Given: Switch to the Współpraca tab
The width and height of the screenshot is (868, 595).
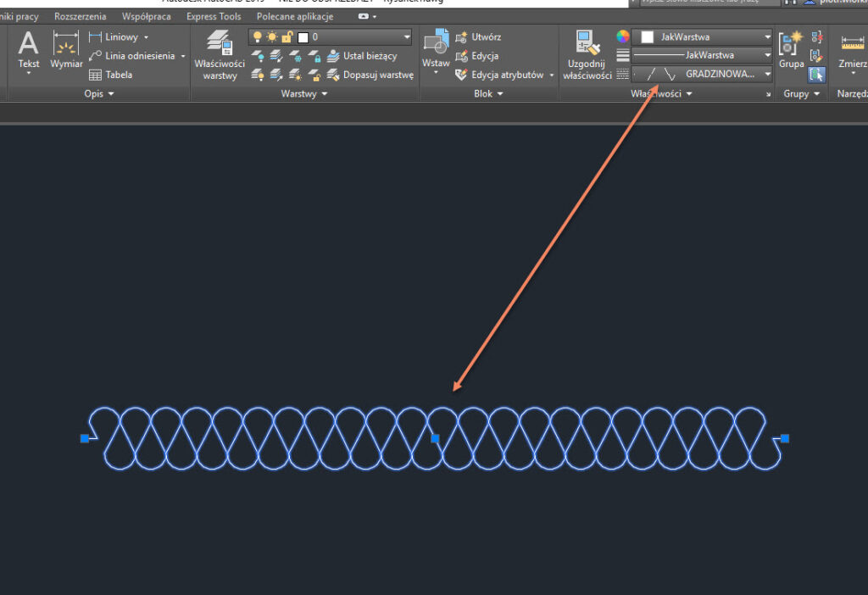Looking at the screenshot, I should 146,16.
